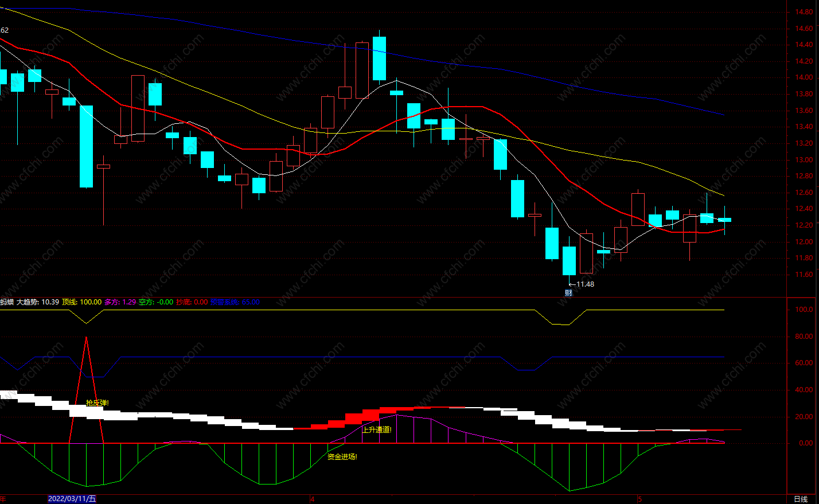The width and height of the screenshot is (819, 504).
Task: Click the 财 marker under the low candle
Action: coord(568,292)
